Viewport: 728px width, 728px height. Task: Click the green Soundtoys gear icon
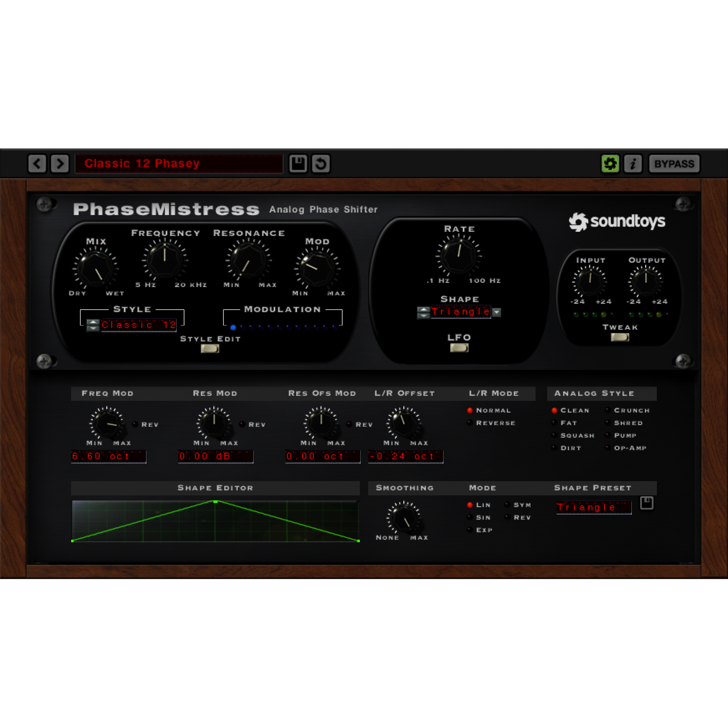pos(610,164)
